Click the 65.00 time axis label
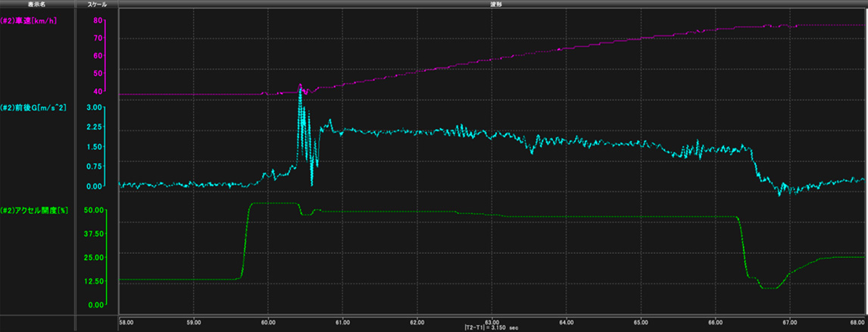The image size is (868, 332). (x=641, y=321)
